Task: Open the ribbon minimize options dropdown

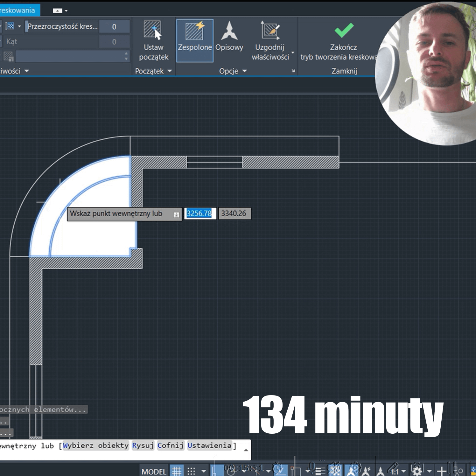Action: tap(66, 11)
